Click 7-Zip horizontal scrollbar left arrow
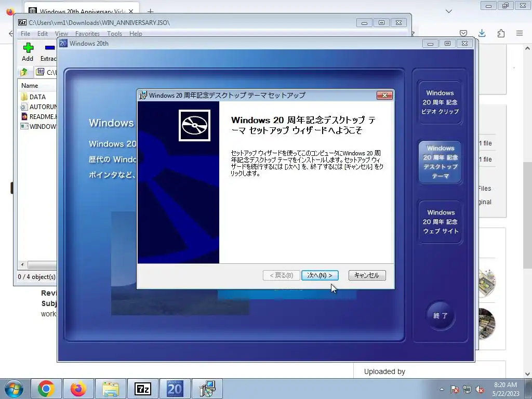This screenshot has height=399, width=532. [22, 264]
